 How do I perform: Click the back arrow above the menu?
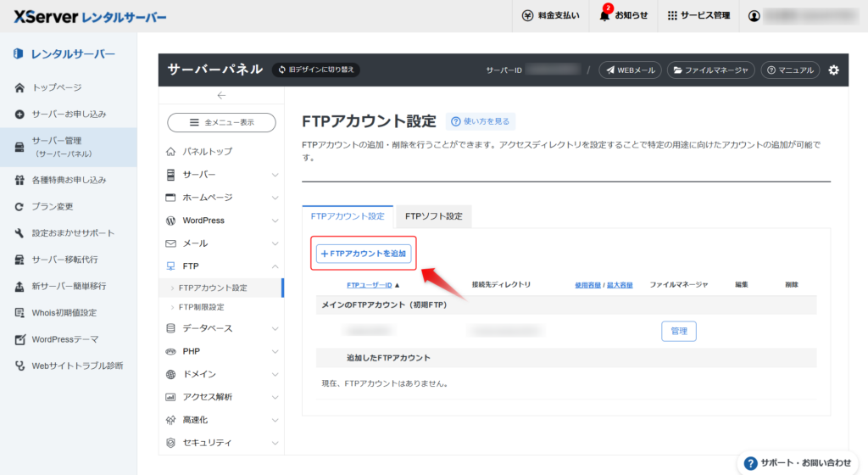pos(221,96)
